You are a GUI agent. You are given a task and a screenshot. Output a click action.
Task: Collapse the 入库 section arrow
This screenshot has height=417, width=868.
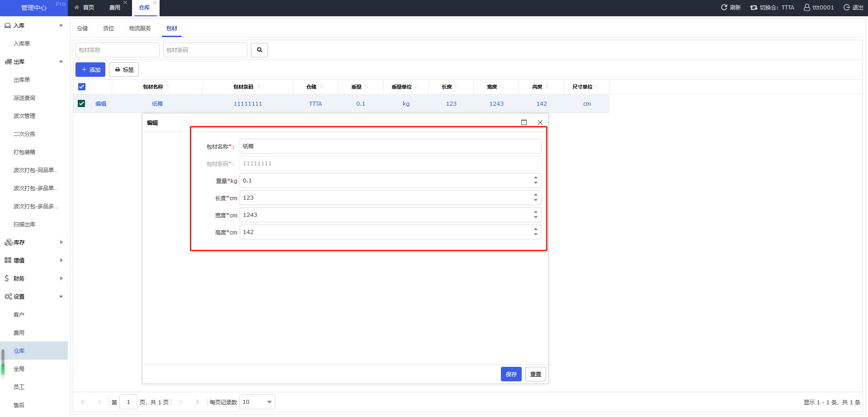61,26
